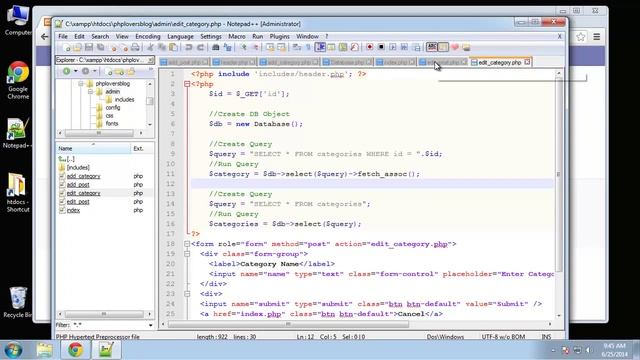Screen dimensions: 640x360
Task: Collapse the phploversblog tree folder
Action: [x=81, y=83]
